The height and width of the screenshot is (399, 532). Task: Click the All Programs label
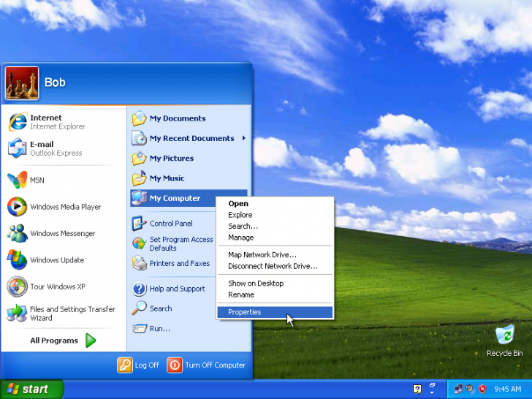tap(54, 341)
